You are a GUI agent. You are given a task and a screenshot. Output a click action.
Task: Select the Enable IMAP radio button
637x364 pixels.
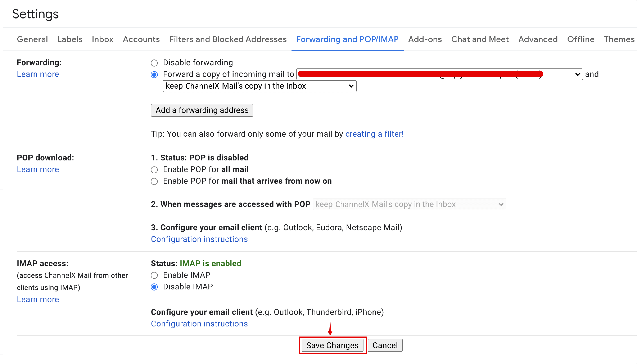pos(154,275)
